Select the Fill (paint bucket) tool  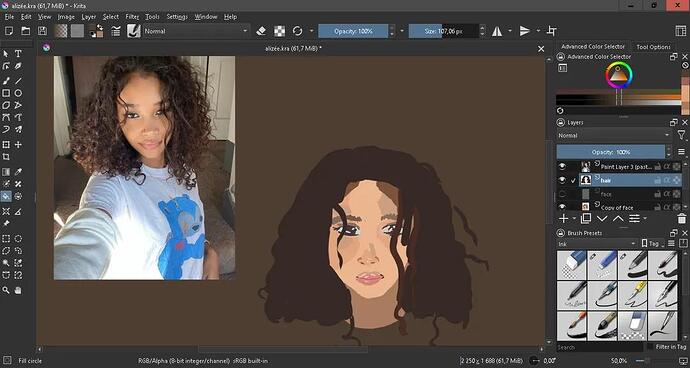6,196
